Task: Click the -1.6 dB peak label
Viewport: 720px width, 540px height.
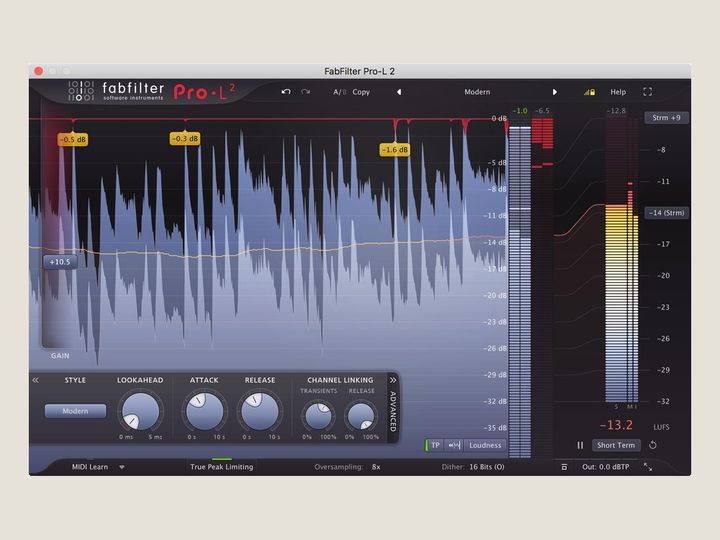Action: click(x=395, y=149)
